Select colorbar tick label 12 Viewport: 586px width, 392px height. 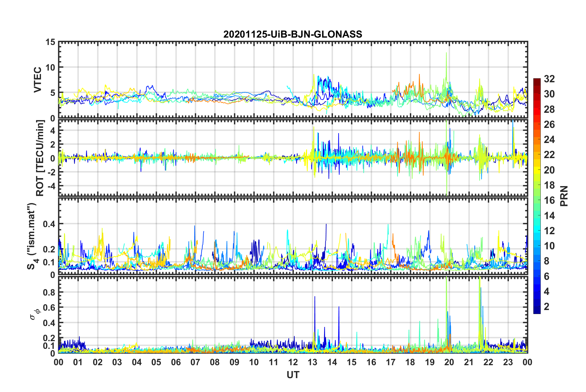click(549, 231)
